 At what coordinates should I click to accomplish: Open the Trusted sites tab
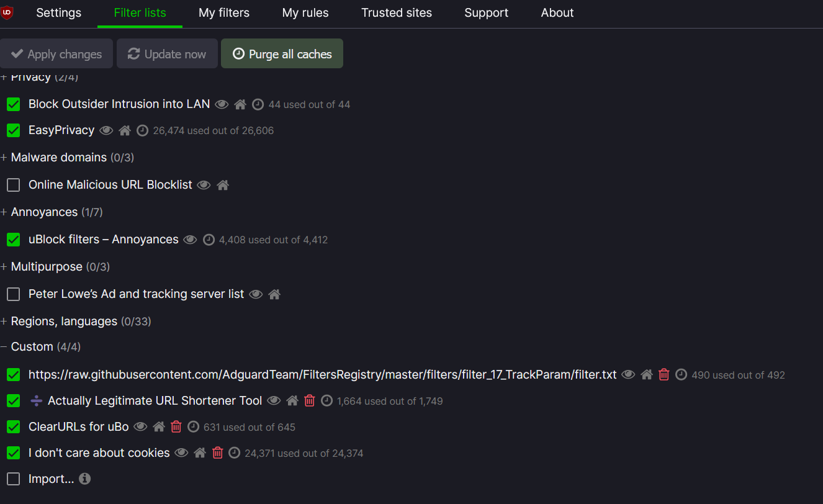[397, 13]
